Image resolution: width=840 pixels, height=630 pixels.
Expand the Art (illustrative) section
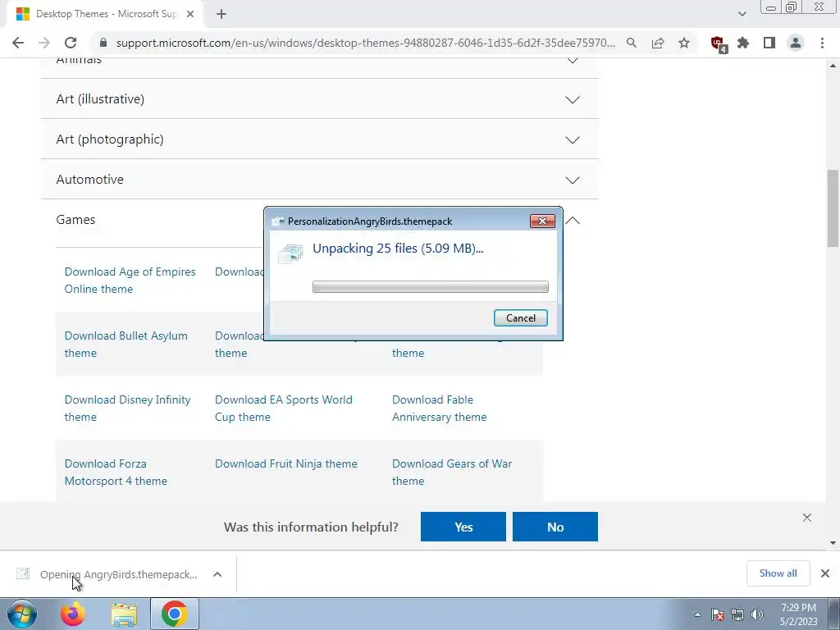click(x=319, y=99)
